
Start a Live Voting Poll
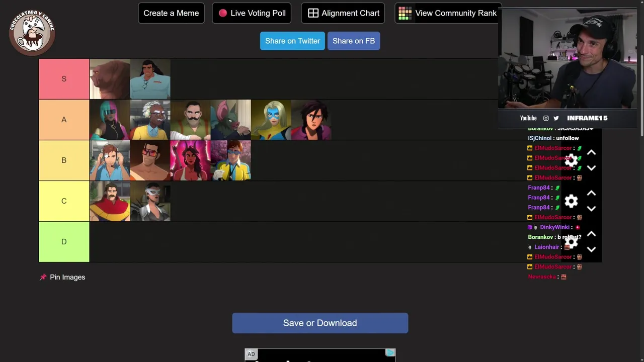252,13
